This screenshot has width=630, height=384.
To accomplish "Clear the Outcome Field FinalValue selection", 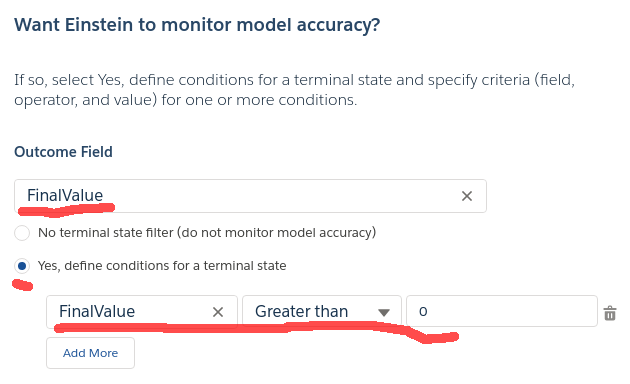I will pyautogui.click(x=466, y=196).
